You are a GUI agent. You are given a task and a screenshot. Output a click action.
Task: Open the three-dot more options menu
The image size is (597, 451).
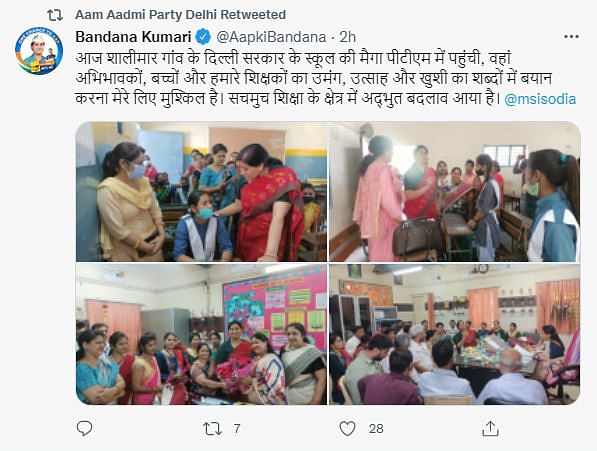click(x=571, y=37)
